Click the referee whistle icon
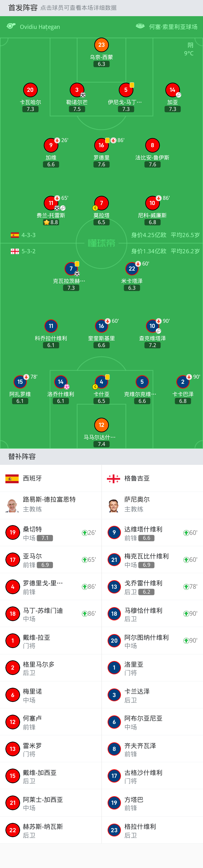This screenshot has height=868, width=203. 11,26
